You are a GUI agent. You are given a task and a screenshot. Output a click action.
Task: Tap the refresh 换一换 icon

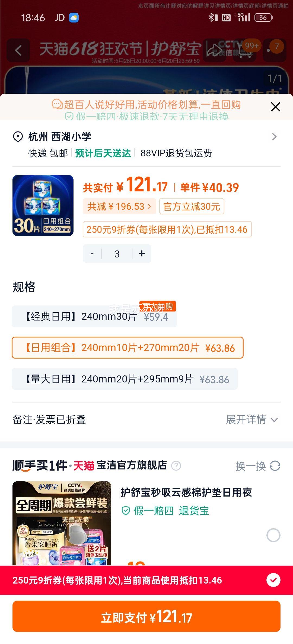pyautogui.click(x=275, y=466)
